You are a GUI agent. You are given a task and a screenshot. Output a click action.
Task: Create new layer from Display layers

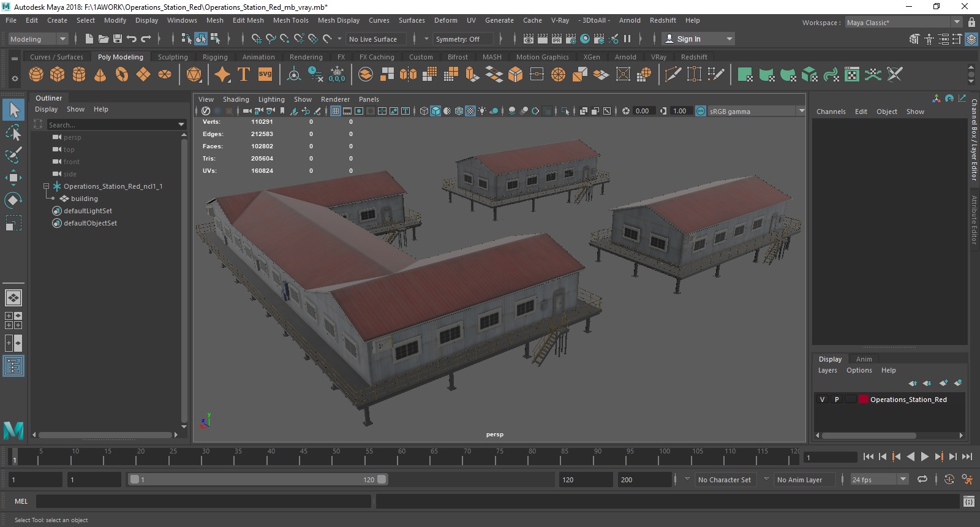click(x=943, y=383)
